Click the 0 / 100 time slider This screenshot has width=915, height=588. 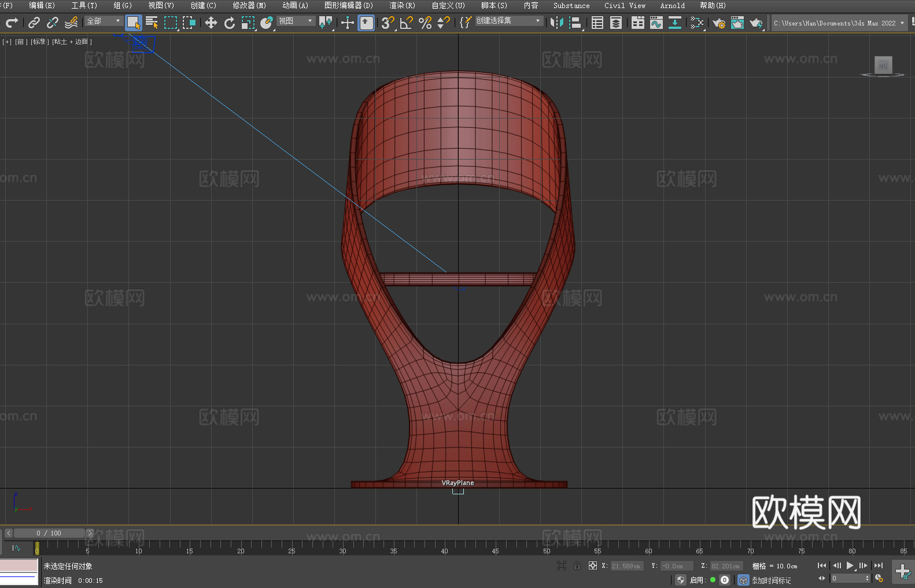coord(49,533)
